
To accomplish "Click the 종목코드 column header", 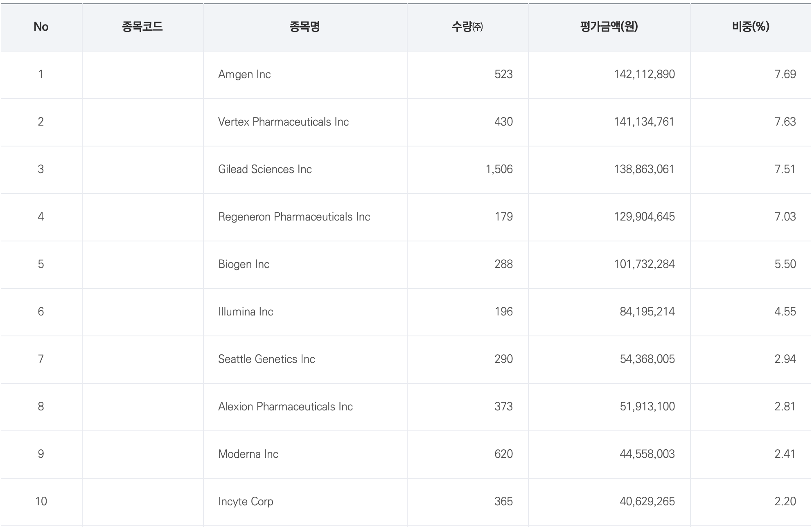I will (x=142, y=27).
